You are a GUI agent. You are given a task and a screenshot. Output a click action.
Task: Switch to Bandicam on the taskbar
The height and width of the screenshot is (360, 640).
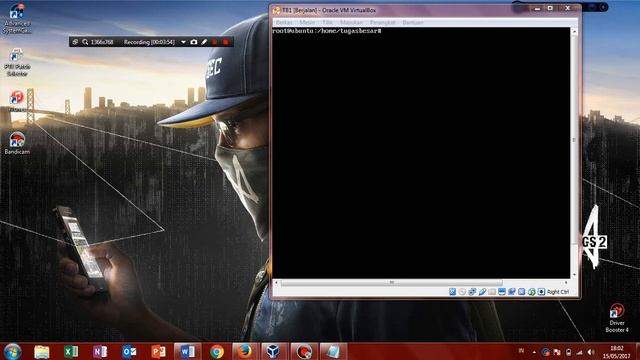coord(304,351)
